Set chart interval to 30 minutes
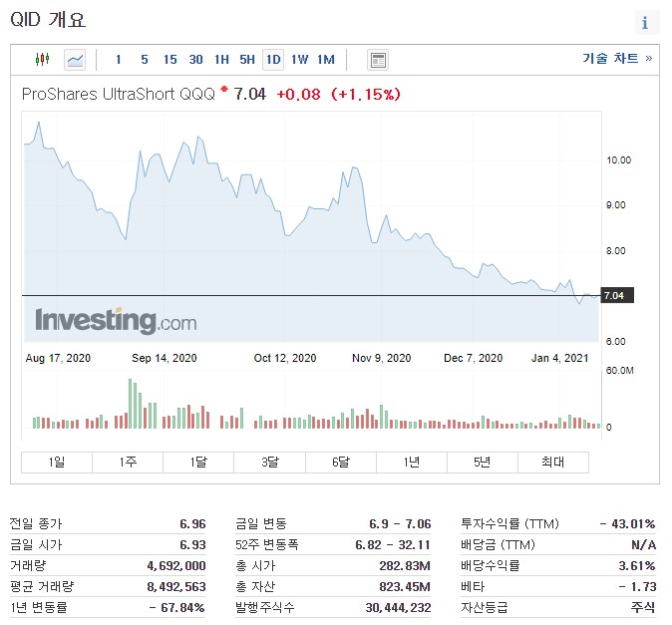 click(x=195, y=60)
